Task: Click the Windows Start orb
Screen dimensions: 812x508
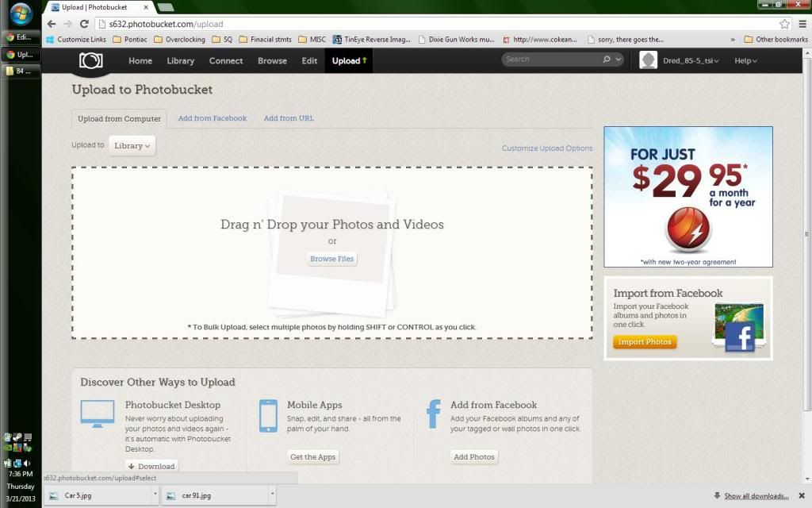Action: [x=21, y=13]
